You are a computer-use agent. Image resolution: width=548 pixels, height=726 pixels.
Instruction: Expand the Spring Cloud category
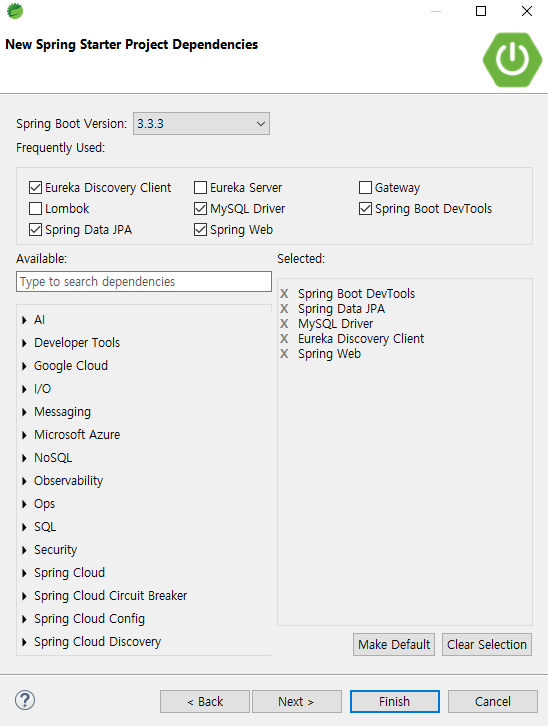pos(25,573)
